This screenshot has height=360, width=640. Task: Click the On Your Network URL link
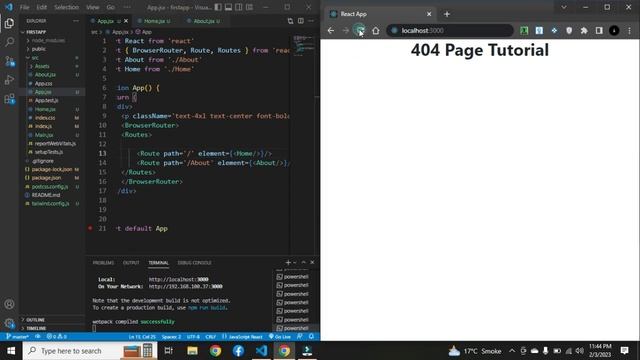click(185, 287)
